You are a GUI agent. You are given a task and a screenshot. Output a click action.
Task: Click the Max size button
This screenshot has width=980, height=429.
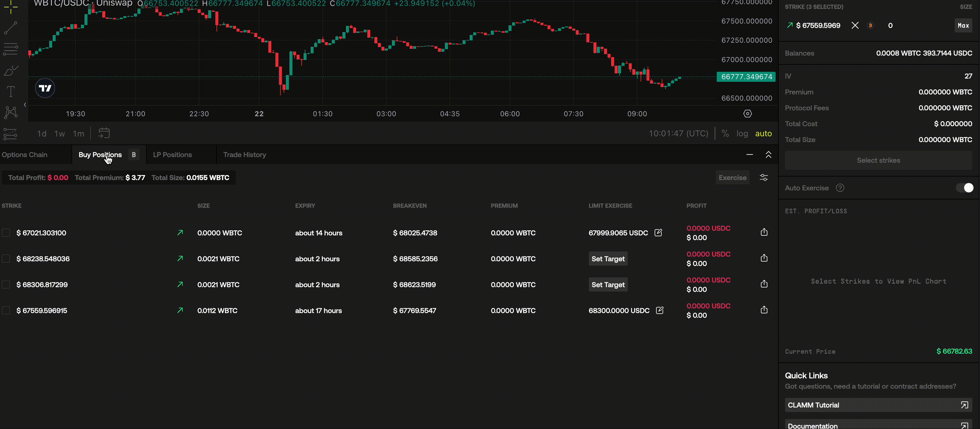[x=963, y=26]
